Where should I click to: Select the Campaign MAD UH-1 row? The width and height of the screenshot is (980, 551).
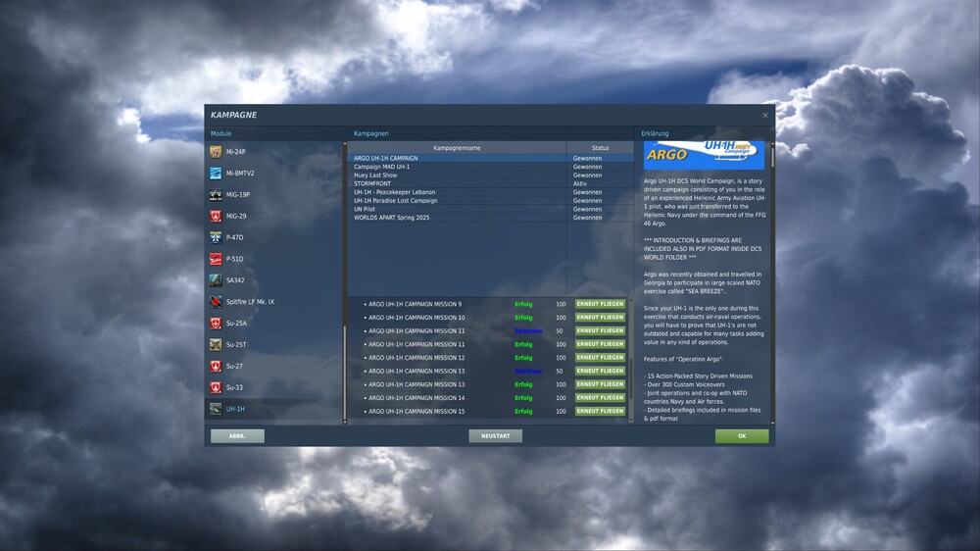(491, 167)
